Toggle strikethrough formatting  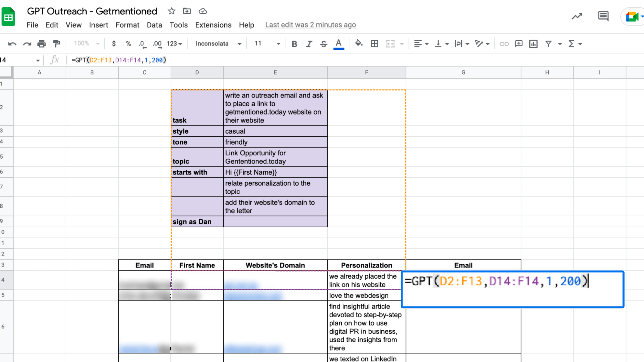[x=324, y=44]
